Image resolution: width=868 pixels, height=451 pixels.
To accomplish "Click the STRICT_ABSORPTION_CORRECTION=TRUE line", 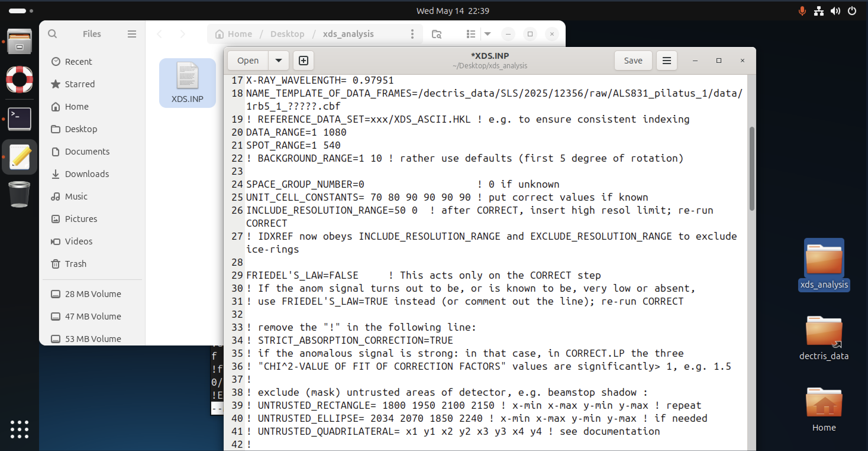I will click(349, 340).
